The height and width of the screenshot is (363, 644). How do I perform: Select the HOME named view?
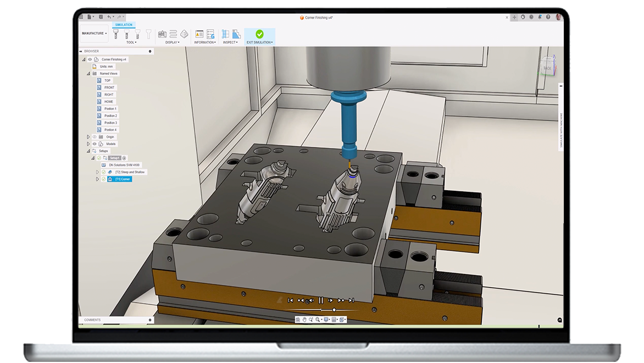point(108,102)
